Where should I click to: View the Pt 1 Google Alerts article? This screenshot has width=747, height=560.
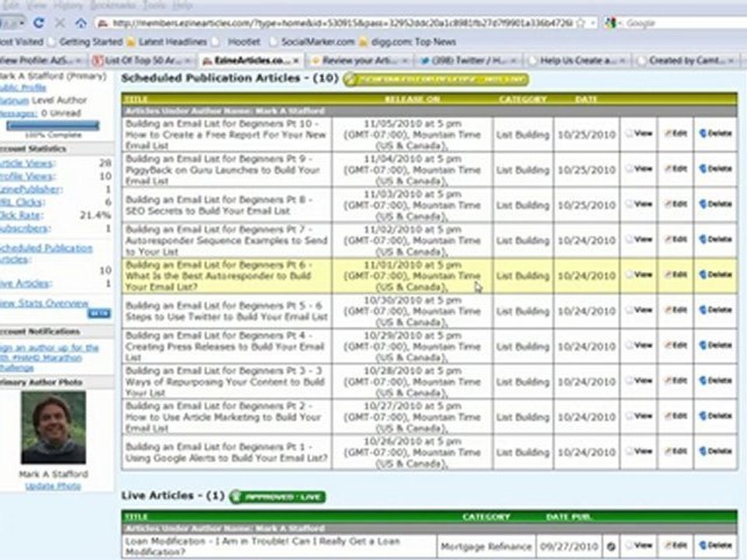tap(639, 451)
